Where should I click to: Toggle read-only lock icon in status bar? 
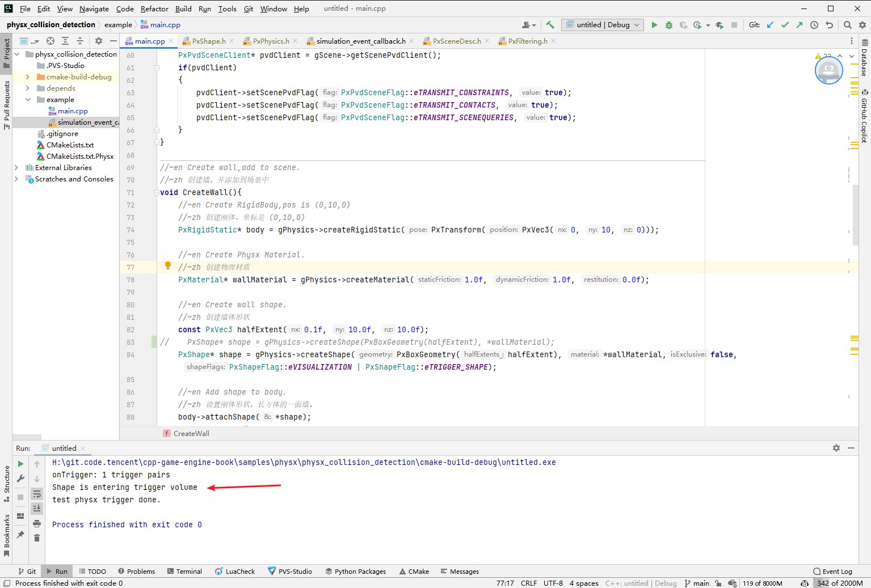click(718, 583)
